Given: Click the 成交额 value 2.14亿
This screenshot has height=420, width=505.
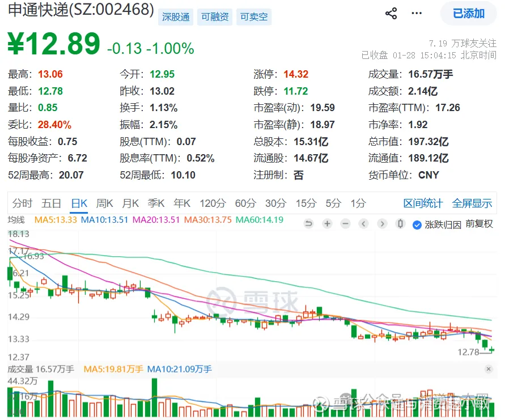Looking at the screenshot, I should coord(423,91).
